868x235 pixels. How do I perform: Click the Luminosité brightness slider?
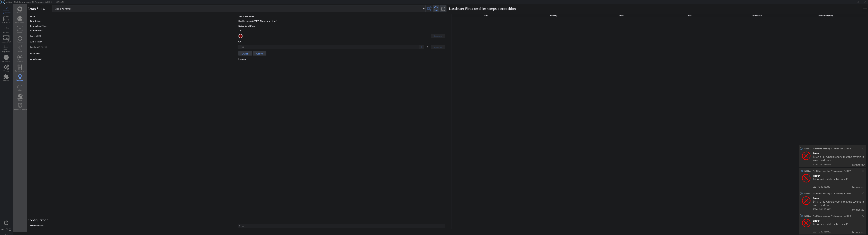(330, 47)
